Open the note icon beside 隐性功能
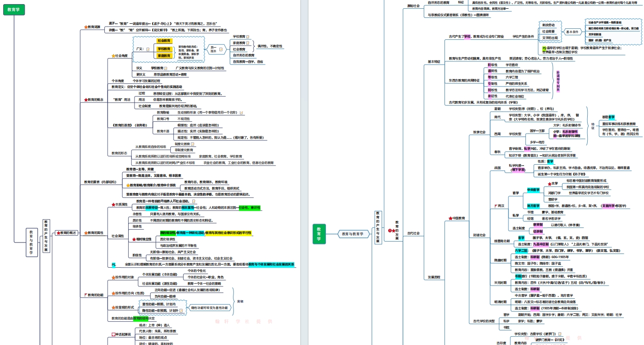The height and width of the screenshot is (345, 644). 182,311
